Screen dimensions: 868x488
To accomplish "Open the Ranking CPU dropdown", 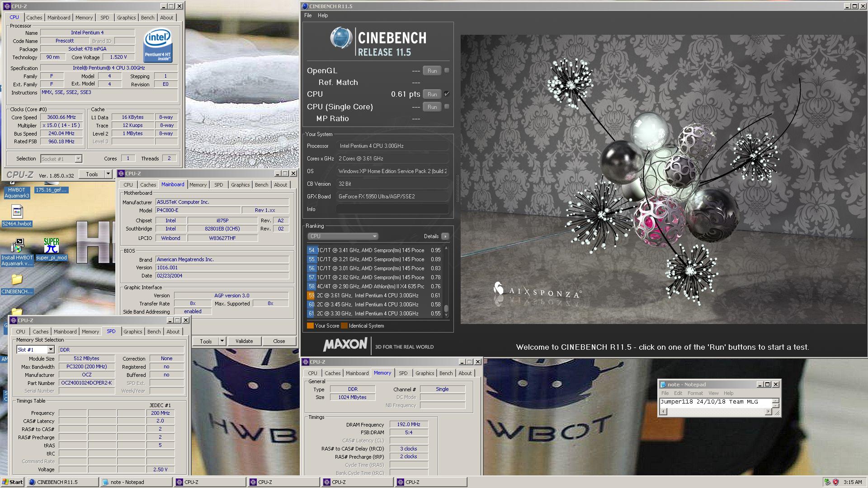I will click(x=343, y=236).
